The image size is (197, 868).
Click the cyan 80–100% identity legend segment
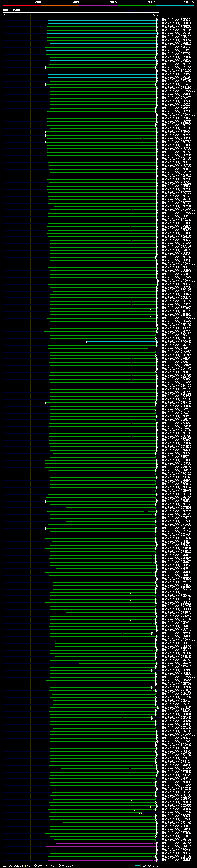[x=175, y=6]
